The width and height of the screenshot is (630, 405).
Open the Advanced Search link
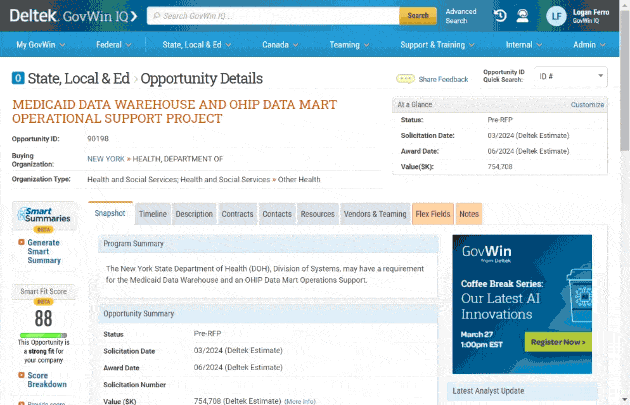point(461,16)
